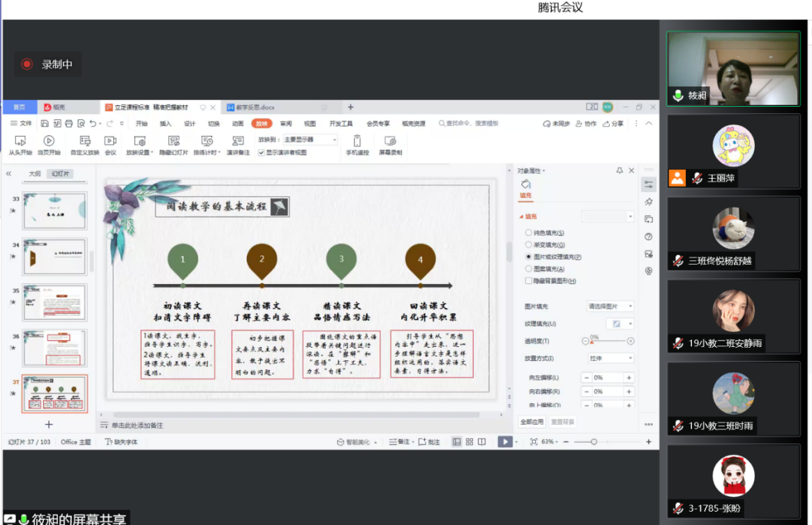Switch to slide sorter view in status bar

pos(469,442)
